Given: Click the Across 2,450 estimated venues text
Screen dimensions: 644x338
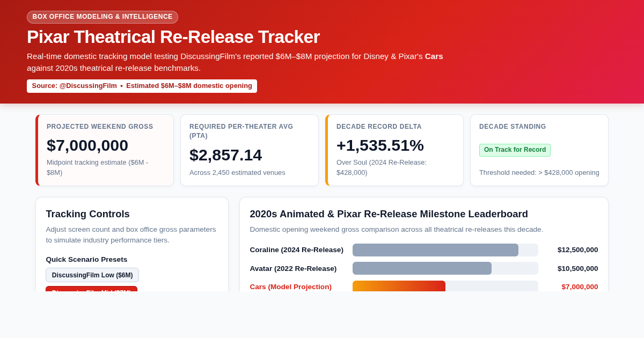Looking at the screenshot, I should 237,173.
